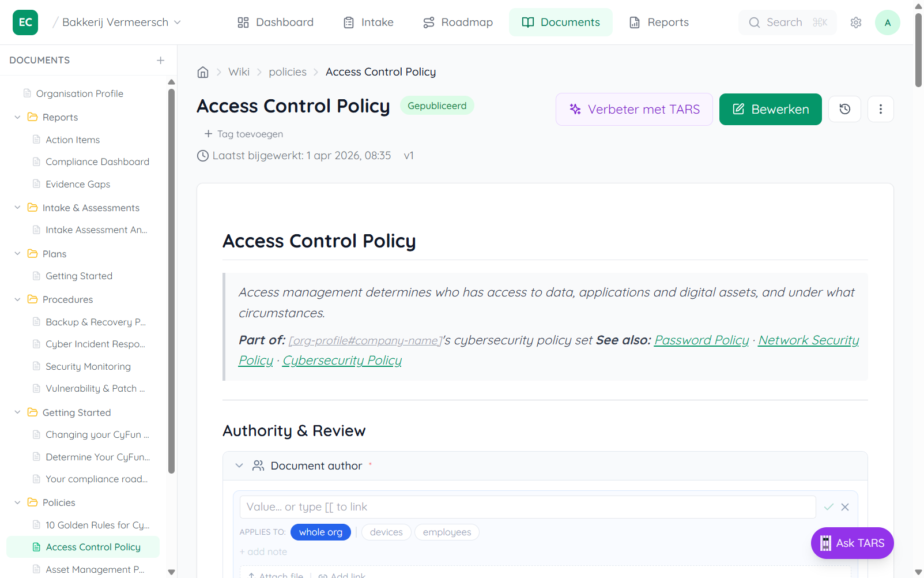Viewport: 924px width, 578px height.
Task: Dismiss the author input with the X
Action: [846, 507]
